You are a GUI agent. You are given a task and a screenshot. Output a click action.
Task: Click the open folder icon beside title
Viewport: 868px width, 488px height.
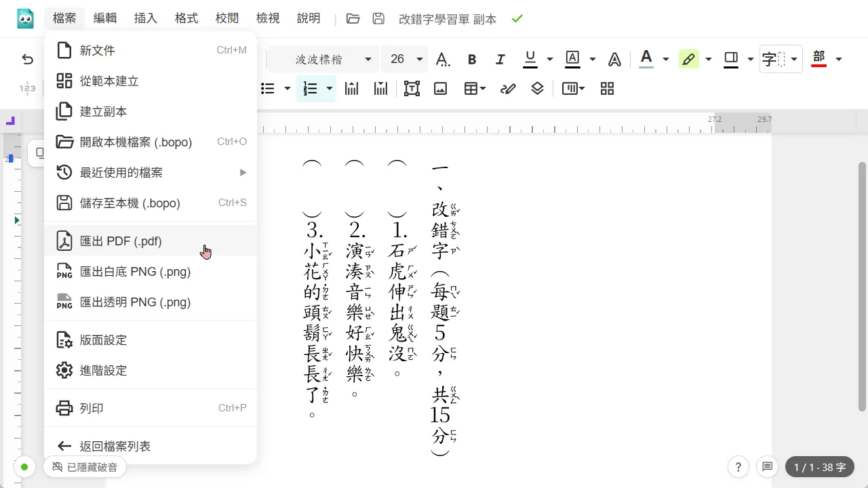coord(353,19)
